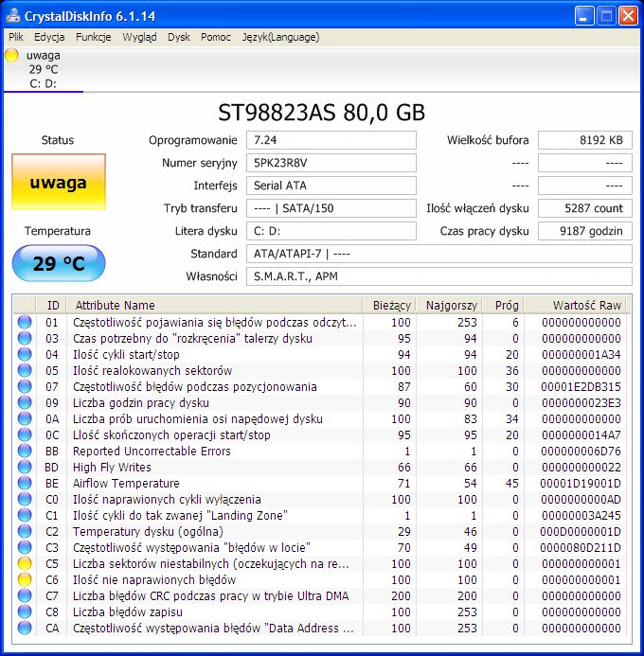Click the Litera dysku field C: D:
This screenshot has width=644, height=656.
click(x=331, y=231)
